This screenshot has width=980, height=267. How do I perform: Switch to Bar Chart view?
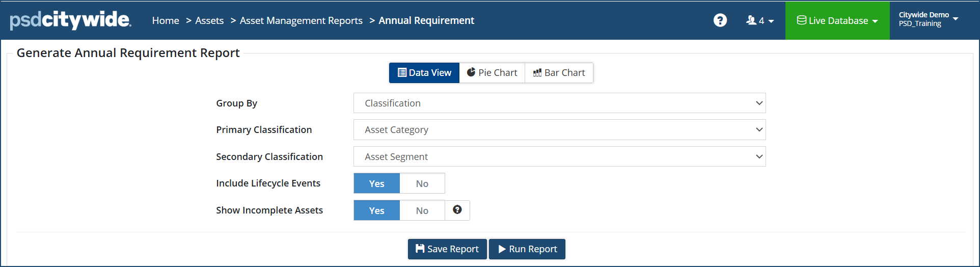click(559, 73)
